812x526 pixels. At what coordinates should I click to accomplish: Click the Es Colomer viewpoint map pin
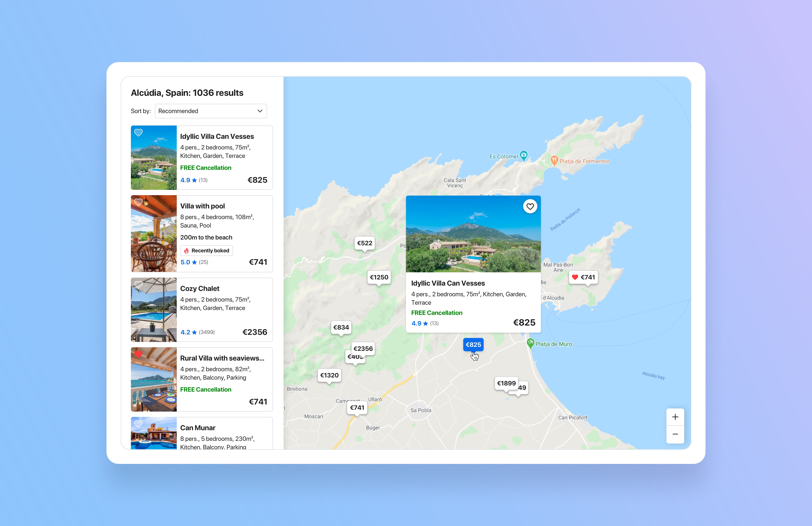point(523,155)
